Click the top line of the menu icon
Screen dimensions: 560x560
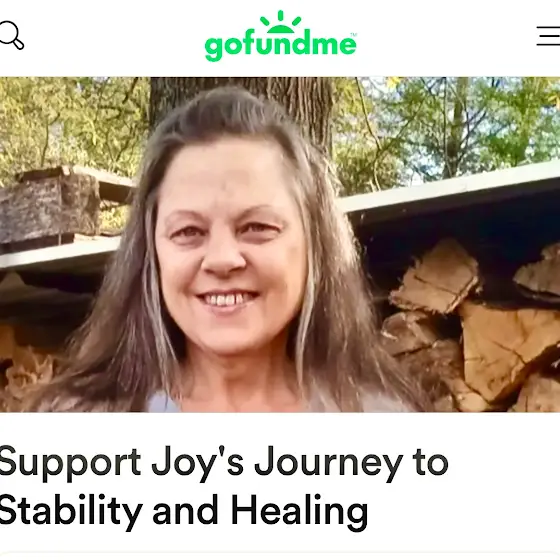point(548,27)
